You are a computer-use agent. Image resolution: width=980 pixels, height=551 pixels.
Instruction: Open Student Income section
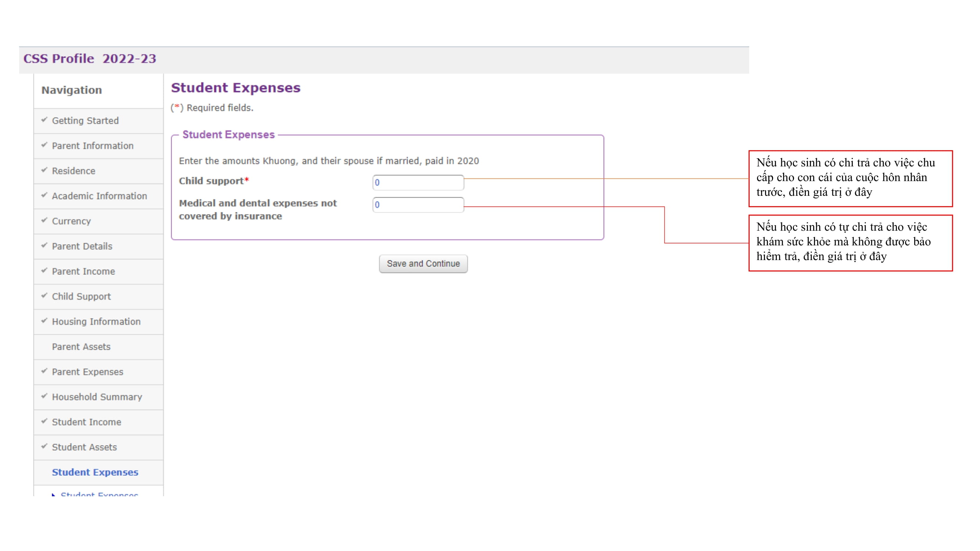[x=86, y=422]
